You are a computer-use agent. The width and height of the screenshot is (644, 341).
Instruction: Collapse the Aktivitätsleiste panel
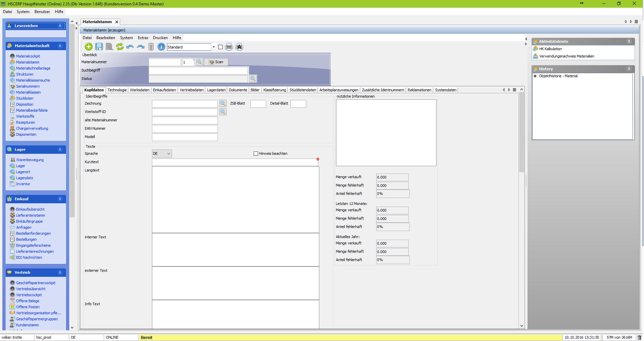tap(629, 41)
